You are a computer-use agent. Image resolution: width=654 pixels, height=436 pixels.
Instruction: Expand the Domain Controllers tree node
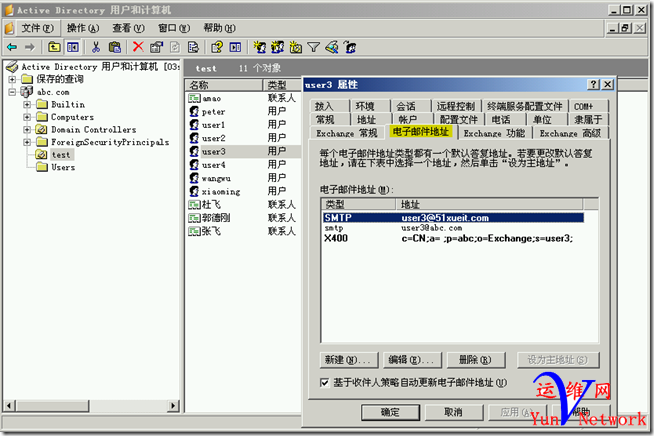pyautogui.click(x=27, y=129)
